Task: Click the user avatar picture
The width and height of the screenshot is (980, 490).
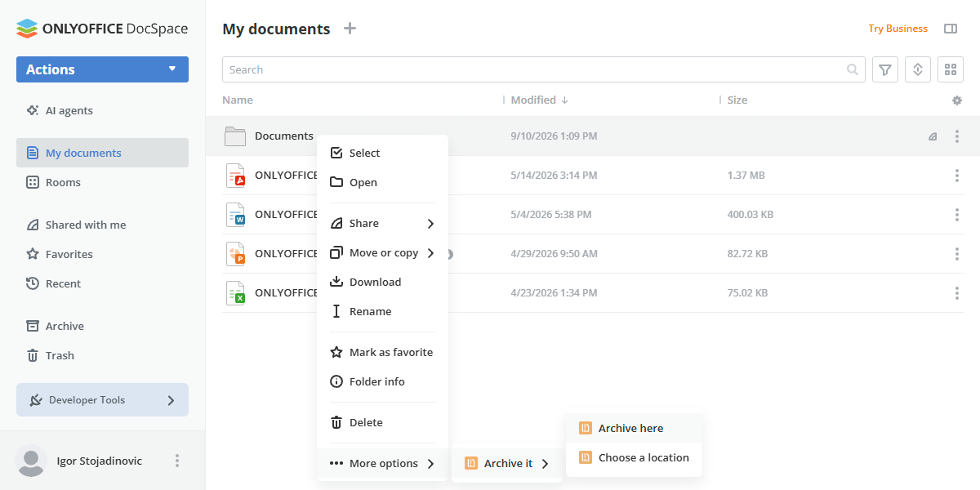Action: [31, 461]
